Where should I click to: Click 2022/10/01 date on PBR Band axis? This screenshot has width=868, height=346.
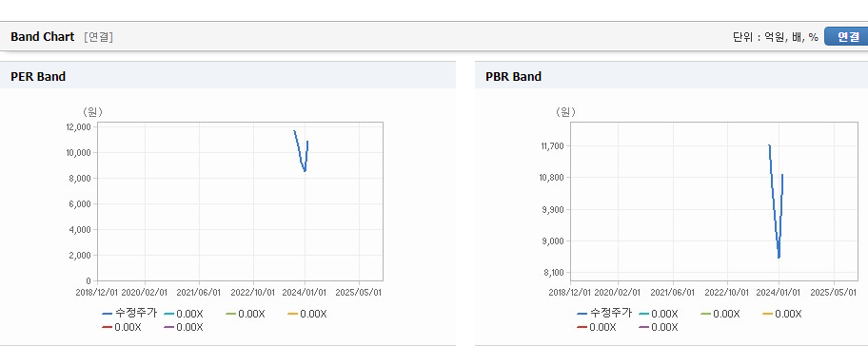click(727, 292)
